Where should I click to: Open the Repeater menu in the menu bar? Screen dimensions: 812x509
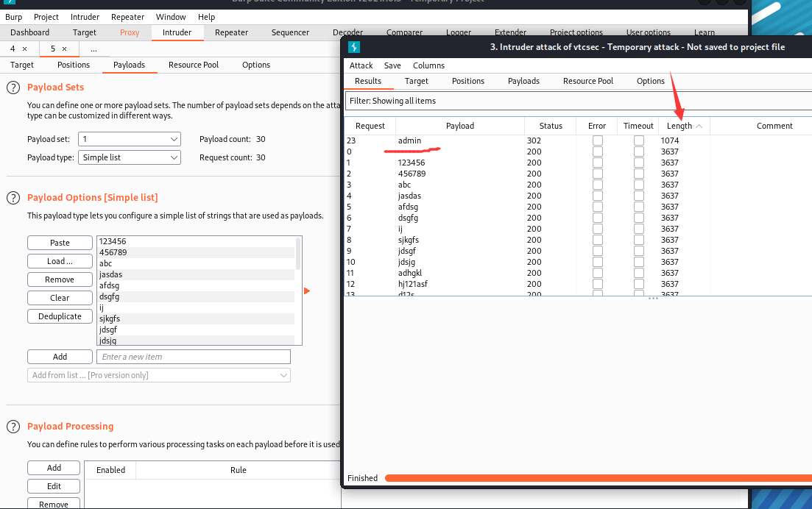(128, 17)
